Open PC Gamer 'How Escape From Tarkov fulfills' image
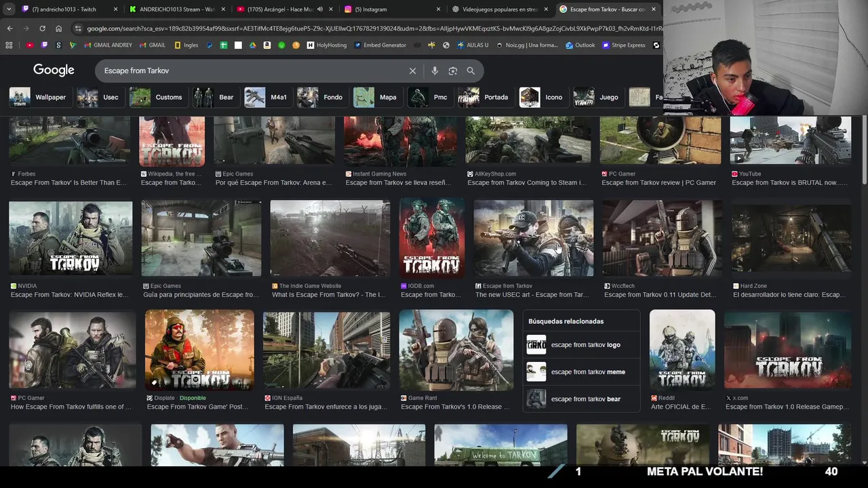Image resolution: width=868 pixels, height=488 pixels. (73, 350)
